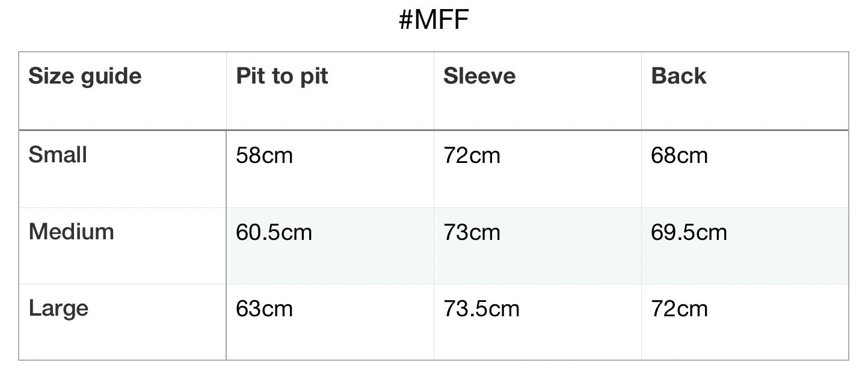This screenshot has height=377, width=868.
Task: Click the Large back value 72cm
Action: coord(679,309)
